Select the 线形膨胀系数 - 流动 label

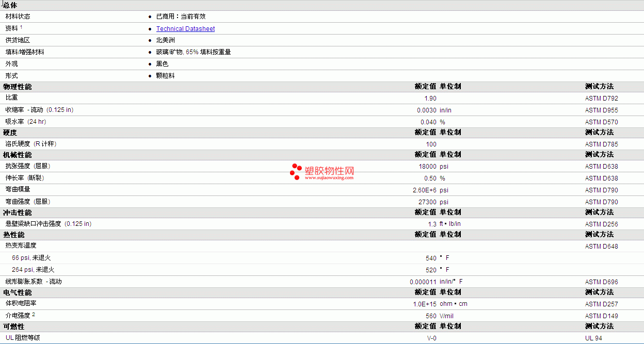[x=34, y=282]
